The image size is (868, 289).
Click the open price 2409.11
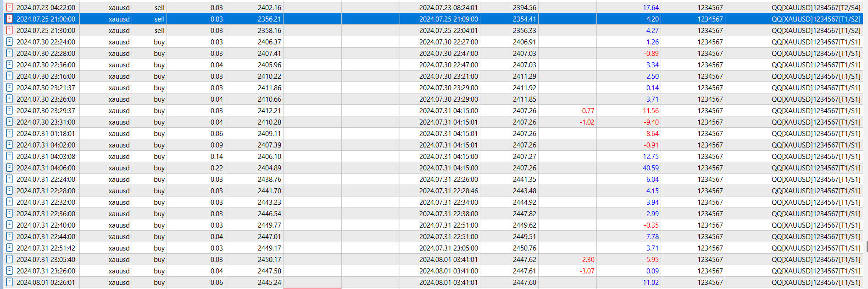(269, 134)
